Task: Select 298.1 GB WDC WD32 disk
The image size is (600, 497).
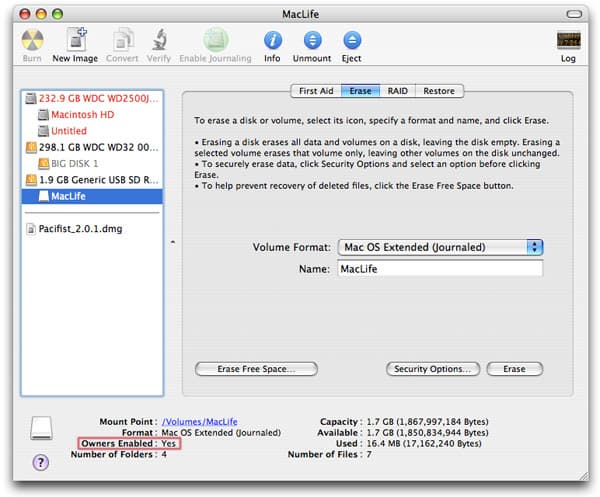Action: (x=99, y=147)
